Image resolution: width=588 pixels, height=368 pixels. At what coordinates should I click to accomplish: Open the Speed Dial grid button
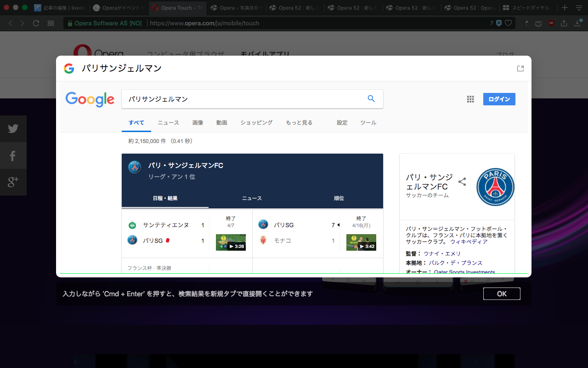(x=51, y=23)
